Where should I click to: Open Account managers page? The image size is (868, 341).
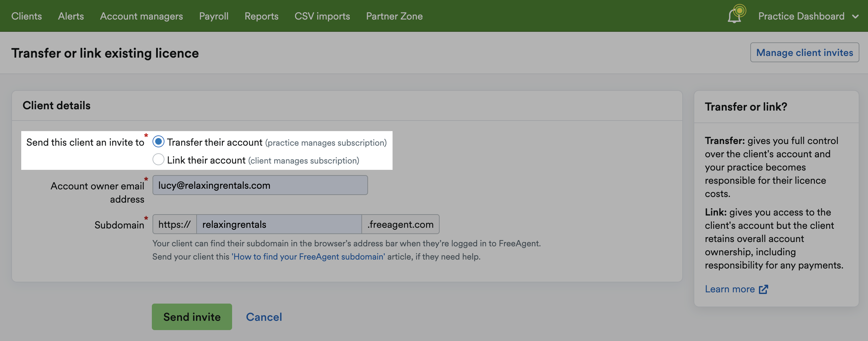tap(142, 16)
